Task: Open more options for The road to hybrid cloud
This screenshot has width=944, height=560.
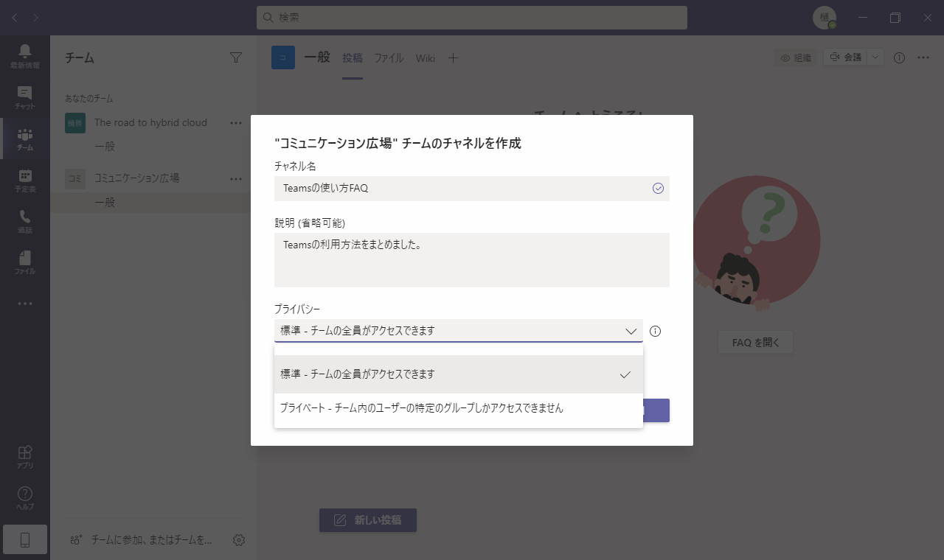Action: pos(236,123)
